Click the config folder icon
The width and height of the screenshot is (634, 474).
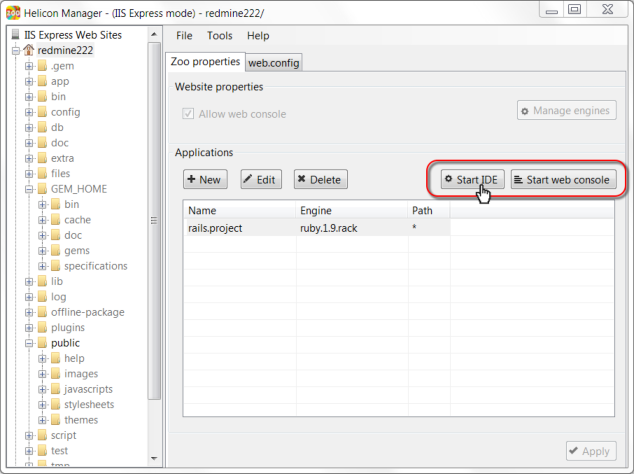click(x=42, y=112)
